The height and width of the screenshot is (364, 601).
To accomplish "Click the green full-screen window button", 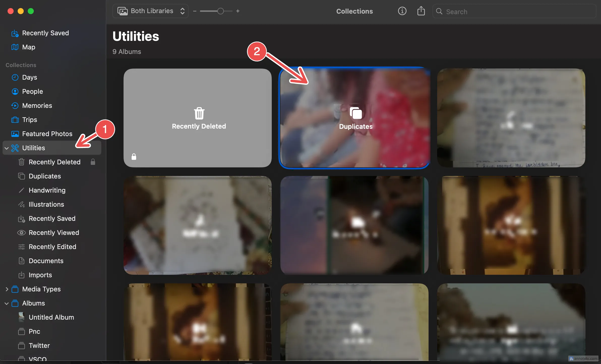I will point(31,11).
